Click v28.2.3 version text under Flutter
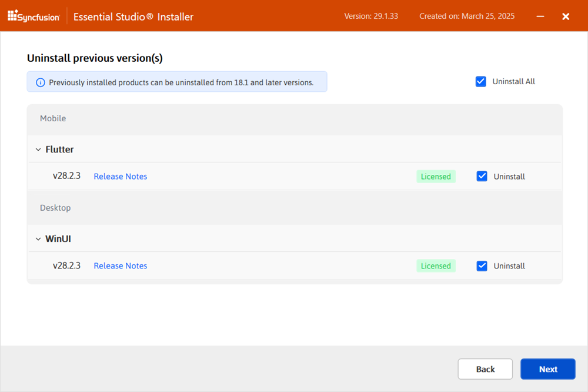Image resolution: width=588 pixels, height=392 pixels. [66, 176]
